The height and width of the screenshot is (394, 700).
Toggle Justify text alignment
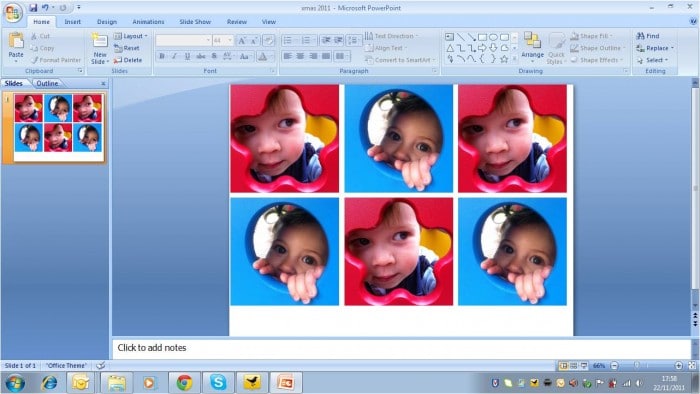click(x=326, y=56)
